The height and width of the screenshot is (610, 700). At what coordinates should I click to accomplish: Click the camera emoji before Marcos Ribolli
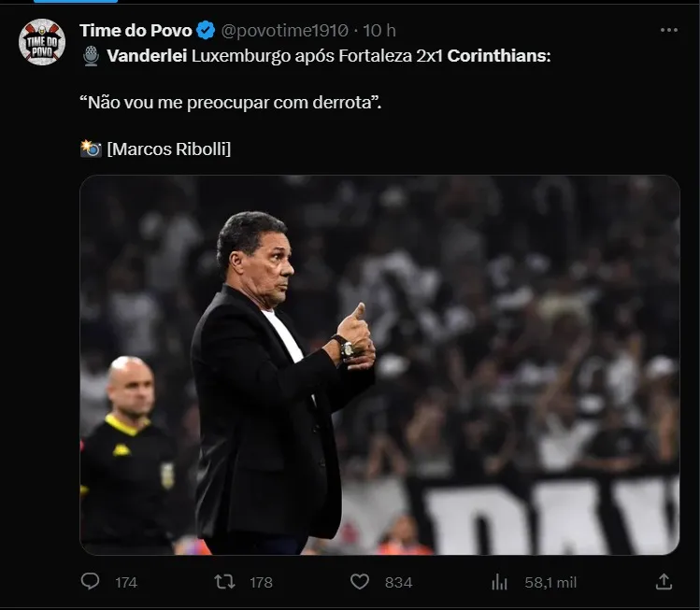tap(91, 149)
